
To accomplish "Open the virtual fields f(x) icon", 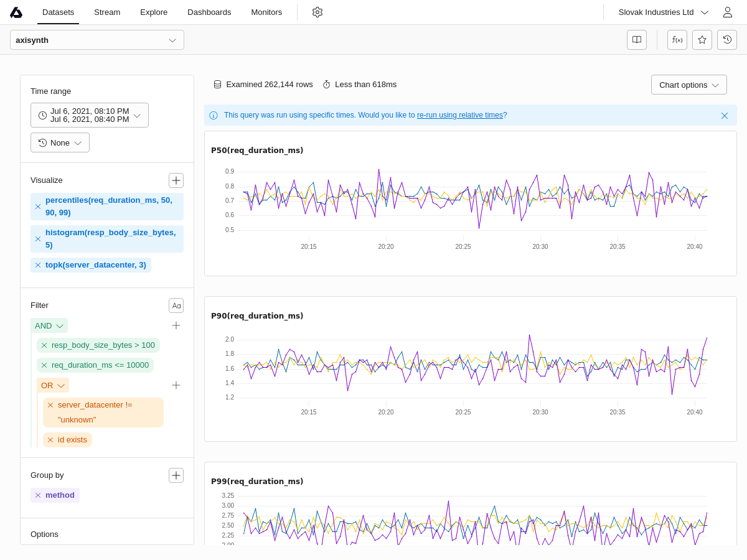I will tap(677, 40).
